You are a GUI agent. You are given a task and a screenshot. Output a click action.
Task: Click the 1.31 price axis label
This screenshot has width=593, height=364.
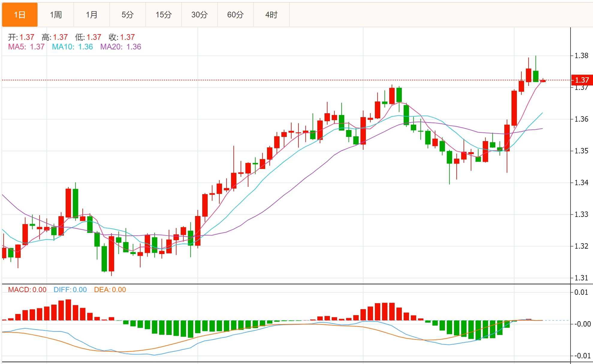click(581, 278)
